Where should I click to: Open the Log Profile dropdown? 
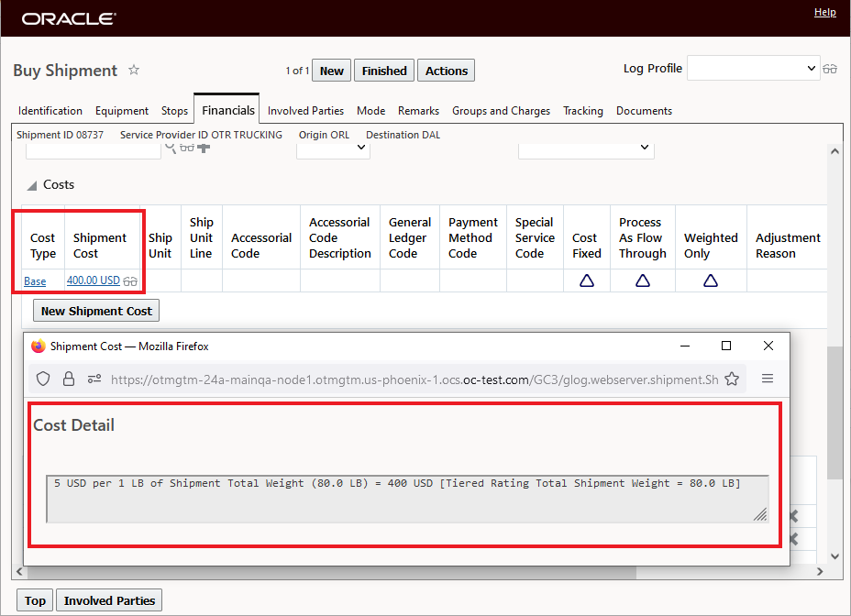coord(753,69)
